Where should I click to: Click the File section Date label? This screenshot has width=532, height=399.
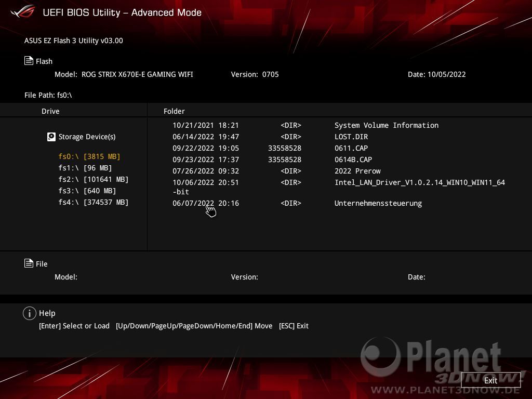417,277
